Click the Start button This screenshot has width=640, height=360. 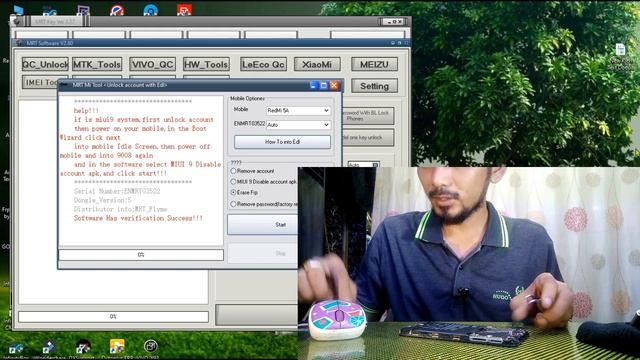tap(263, 224)
